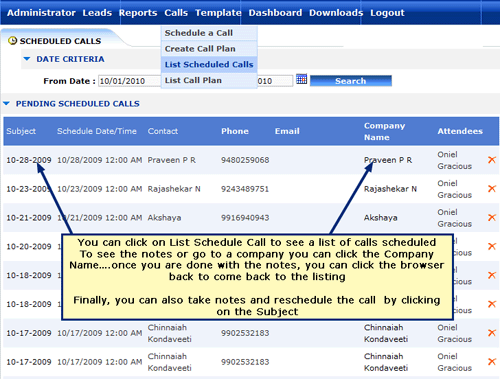The width and height of the screenshot is (500, 379).
Task: Click contact Praveen P R
Action: (172, 160)
